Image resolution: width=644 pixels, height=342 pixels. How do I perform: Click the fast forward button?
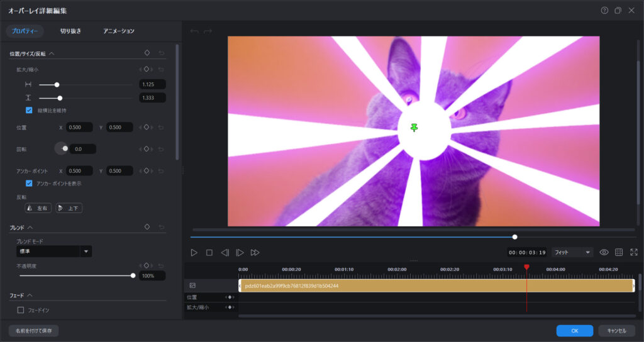pyautogui.click(x=255, y=252)
